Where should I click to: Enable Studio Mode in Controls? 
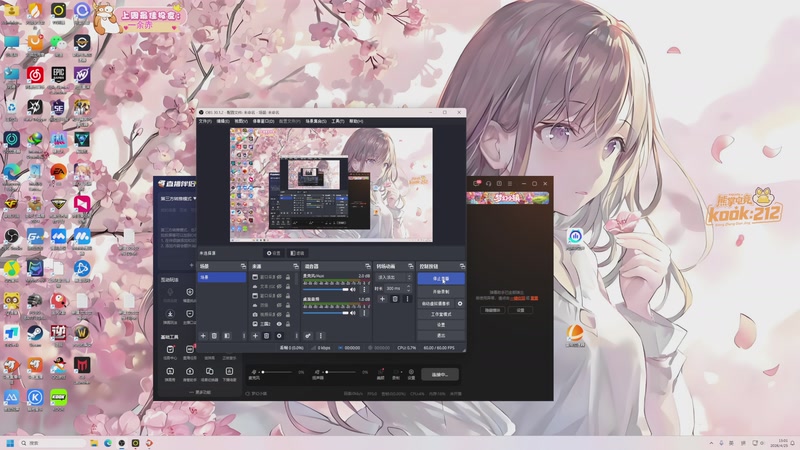(441, 314)
